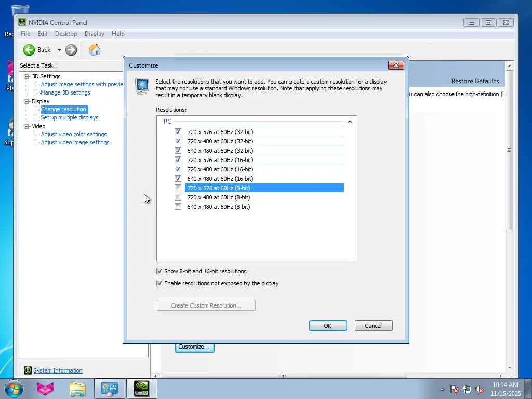Viewport: 532px width, 399px height.
Task: Open the pink cat app on taskbar
Action: 45,389
